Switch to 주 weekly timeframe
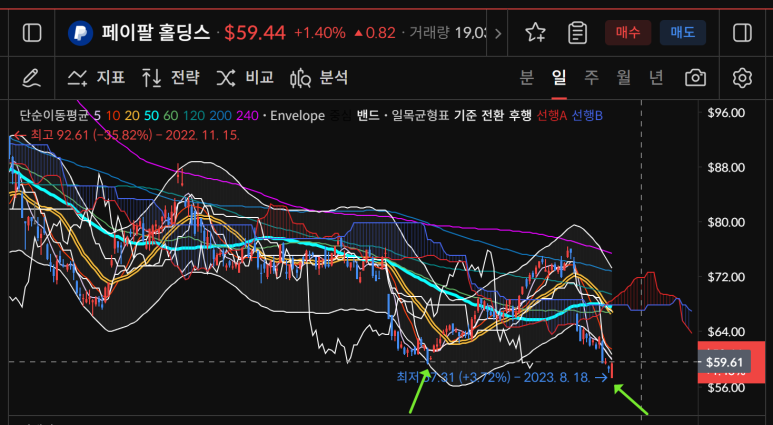The height and width of the screenshot is (425, 773). click(591, 78)
